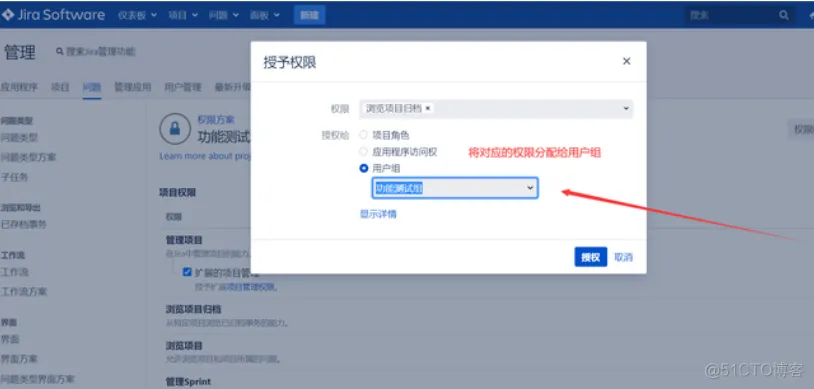Click the magnifier icon in top search box
The width and height of the screenshot is (814, 389).
click(784, 15)
